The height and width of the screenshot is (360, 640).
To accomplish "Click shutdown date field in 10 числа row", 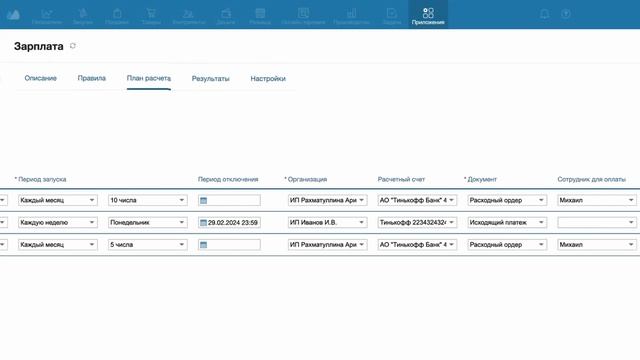I will pyautogui.click(x=229, y=200).
